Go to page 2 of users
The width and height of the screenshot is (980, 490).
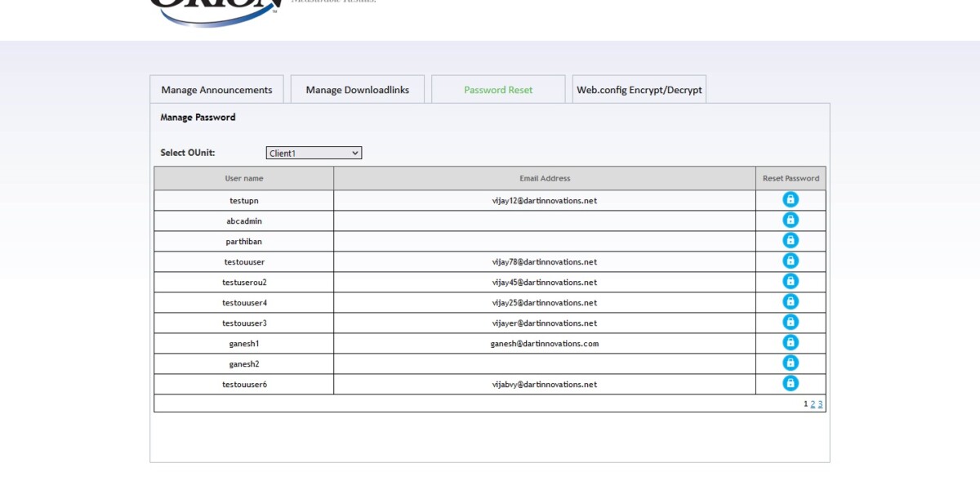813,403
